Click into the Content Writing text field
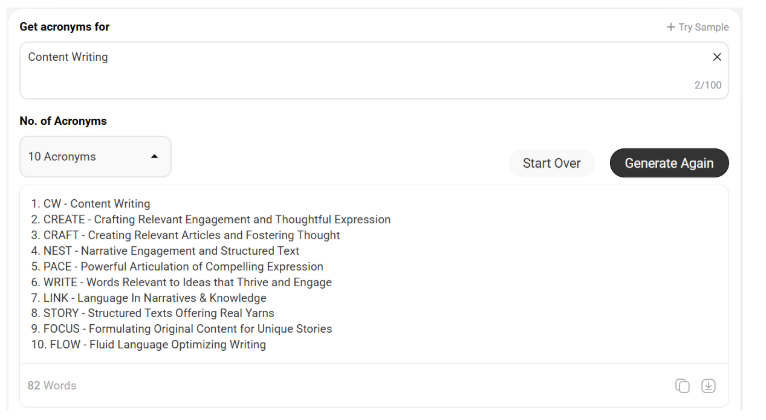766x420 pixels. (x=374, y=70)
